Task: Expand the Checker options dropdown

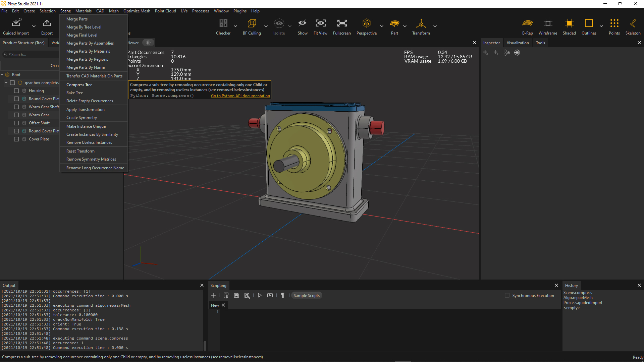Action: coord(235,26)
